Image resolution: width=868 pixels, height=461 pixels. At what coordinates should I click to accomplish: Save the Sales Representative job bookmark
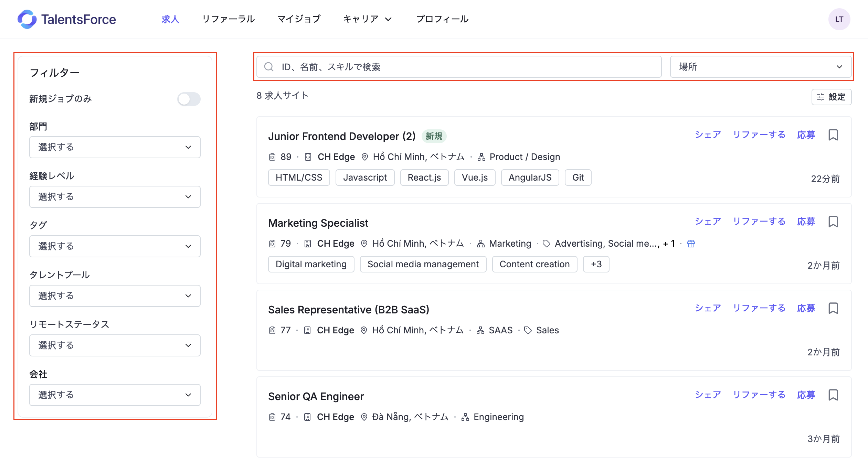(x=833, y=308)
